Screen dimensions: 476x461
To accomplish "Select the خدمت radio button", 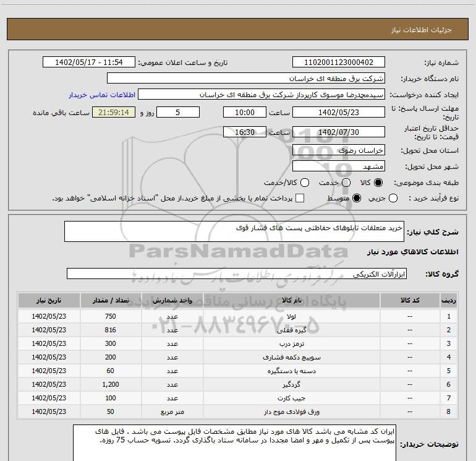I will coord(346,183).
